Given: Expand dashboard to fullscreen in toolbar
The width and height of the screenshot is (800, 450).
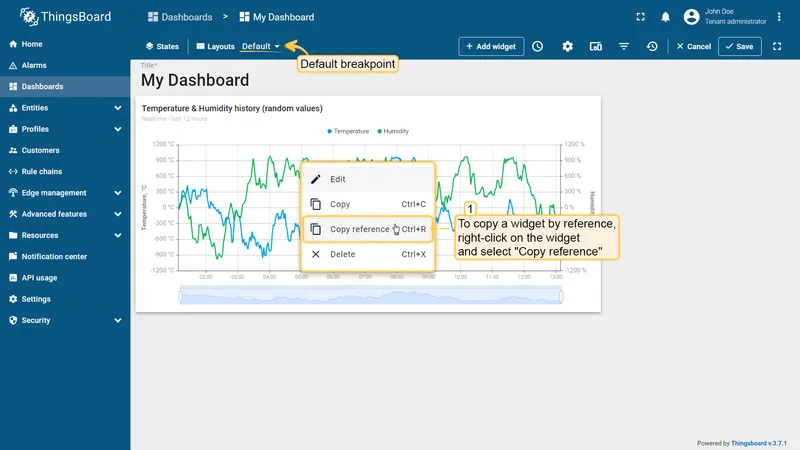Looking at the screenshot, I should click(x=777, y=46).
